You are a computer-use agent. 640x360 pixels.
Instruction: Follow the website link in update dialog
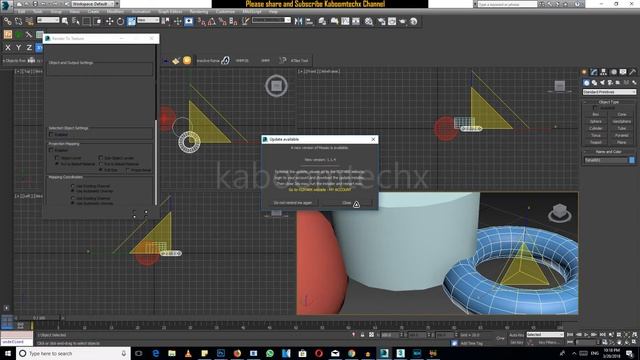pos(320,190)
